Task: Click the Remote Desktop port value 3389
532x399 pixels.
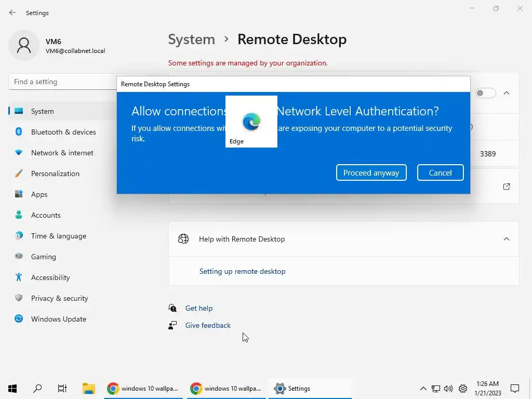Action: pos(487,154)
